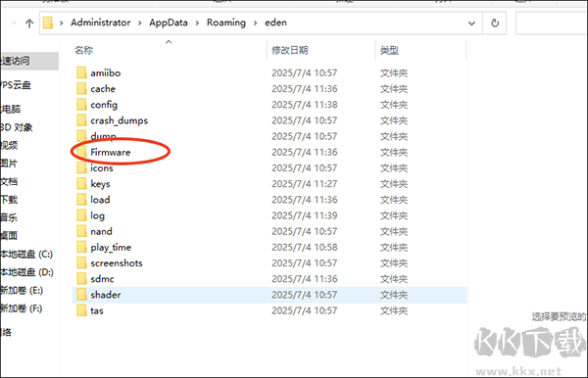Select the shader folder icon
Image resolution: width=588 pixels, height=378 pixels.
pyautogui.click(x=81, y=295)
